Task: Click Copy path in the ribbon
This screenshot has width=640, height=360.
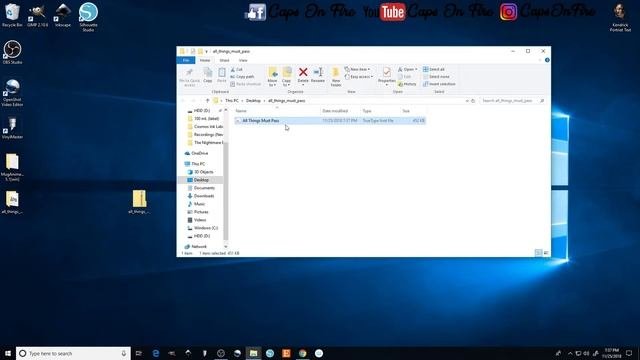Action: [x=242, y=77]
